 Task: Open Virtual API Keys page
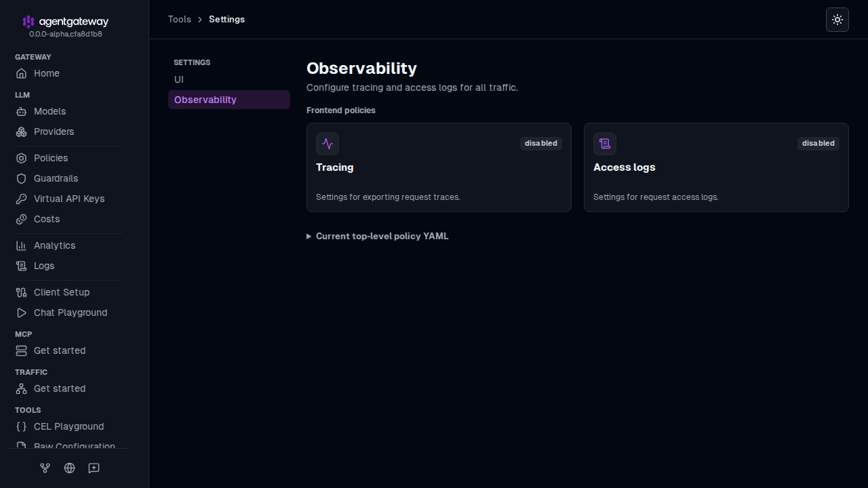[68, 199]
